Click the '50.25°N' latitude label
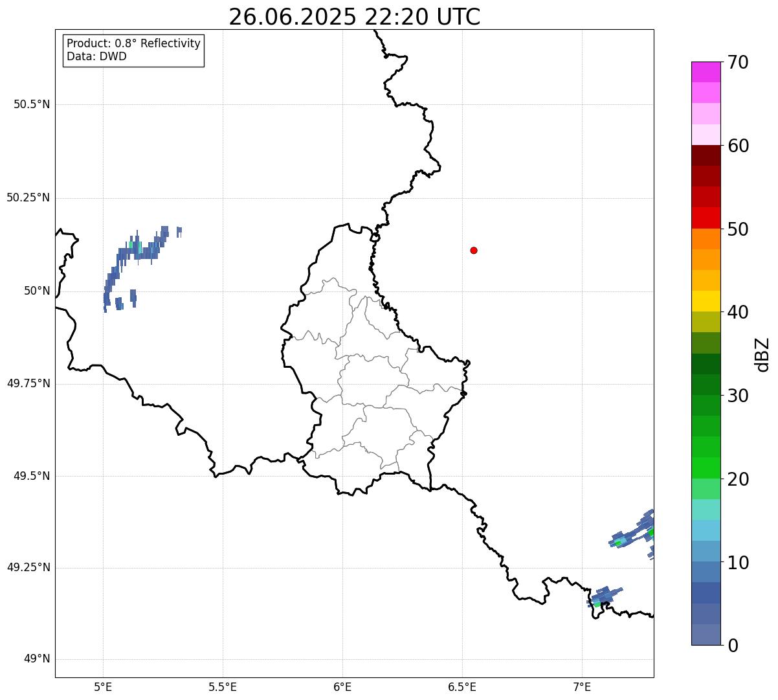This screenshot has width=778, height=700. tap(28, 198)
